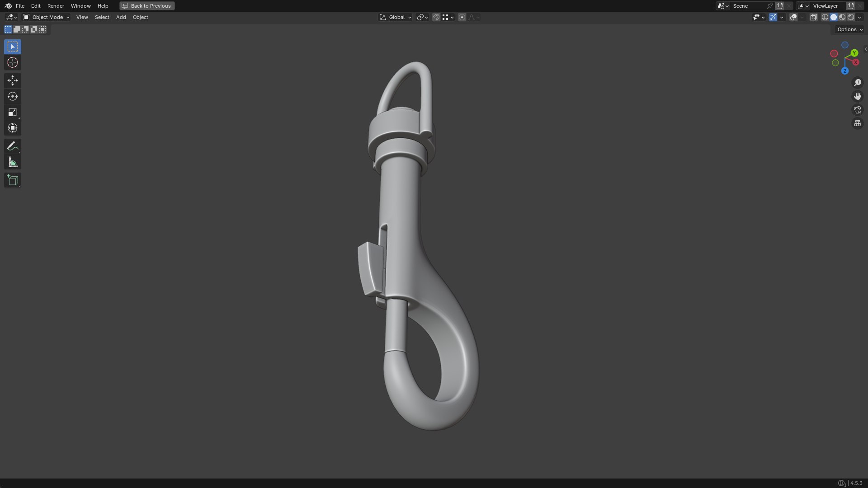Image resolution: width=868 pixels, height=488 pixels.
Task: Open Global transform orientation dropdown
Action: click(x=395, y=17)
